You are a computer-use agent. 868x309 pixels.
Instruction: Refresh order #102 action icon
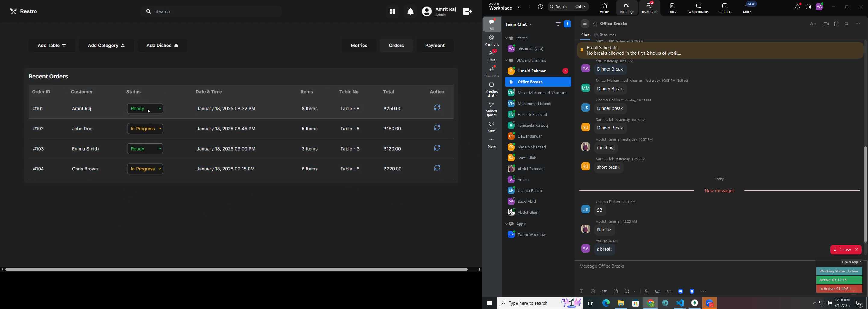click(x=437, y=128)
